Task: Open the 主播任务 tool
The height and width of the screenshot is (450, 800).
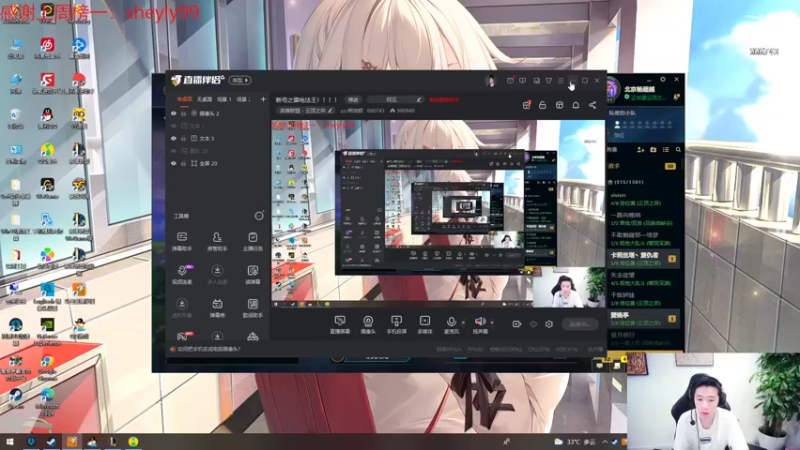Action: click(x=253, y=241)
